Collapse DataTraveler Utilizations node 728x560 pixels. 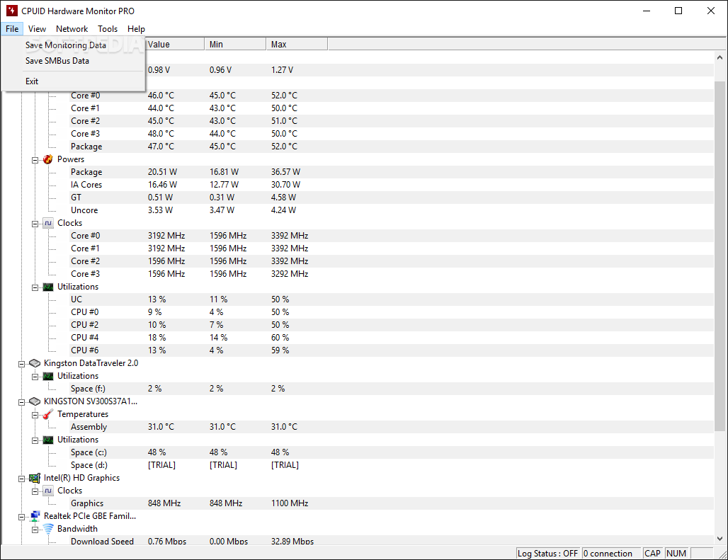tap(35, 377)
